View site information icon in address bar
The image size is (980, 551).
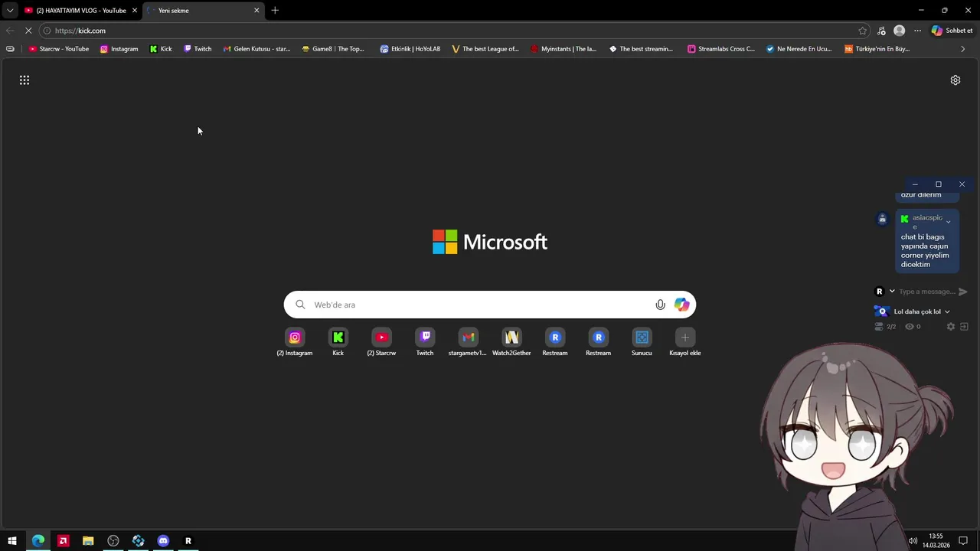tap(47, 31)
